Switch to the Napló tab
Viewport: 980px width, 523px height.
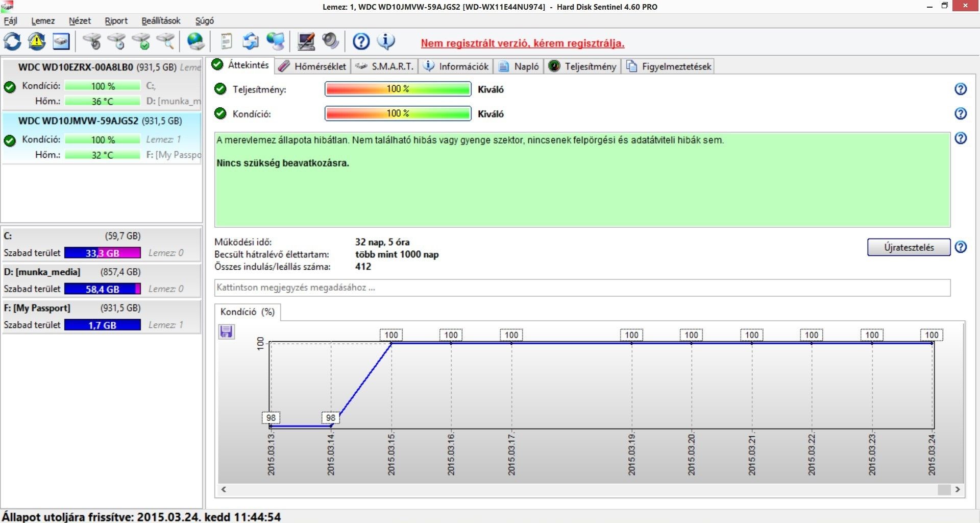519,66
